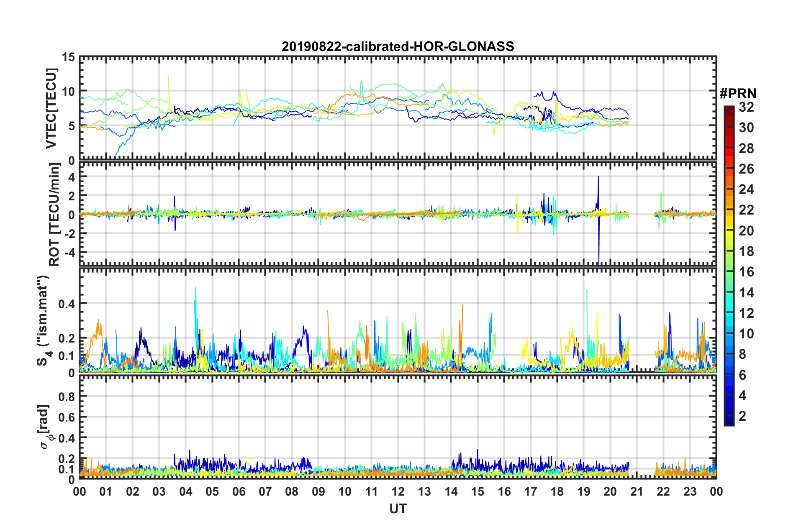Click inside the S4 scintillation plot panel
Screen dimensions: 796x532
point(398,320)
